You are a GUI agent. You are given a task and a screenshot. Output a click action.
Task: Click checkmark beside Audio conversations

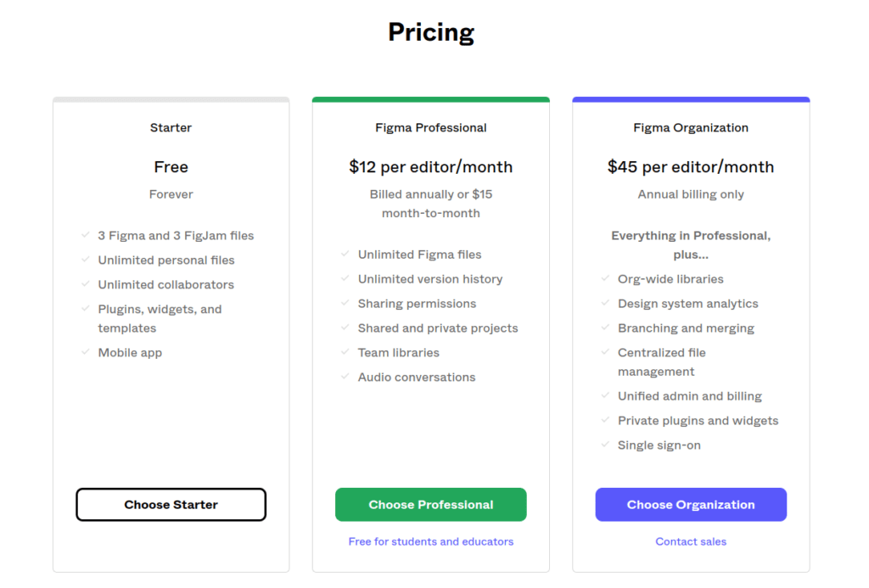pos(345,376)
